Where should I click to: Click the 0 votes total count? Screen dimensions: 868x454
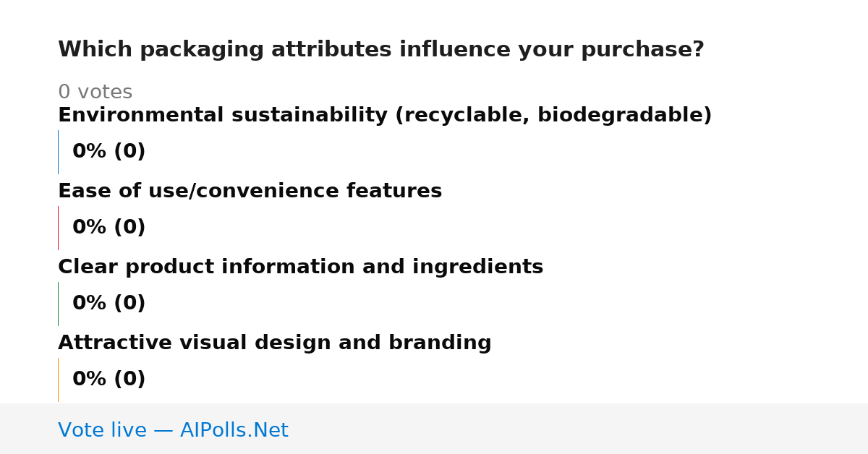[x=95, y=93]
